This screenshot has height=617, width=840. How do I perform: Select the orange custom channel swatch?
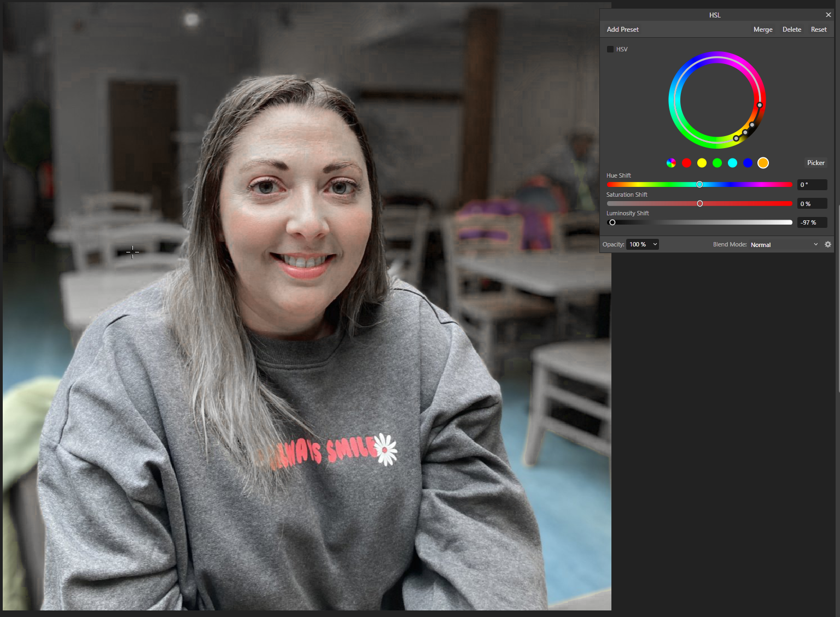[763, 163]
